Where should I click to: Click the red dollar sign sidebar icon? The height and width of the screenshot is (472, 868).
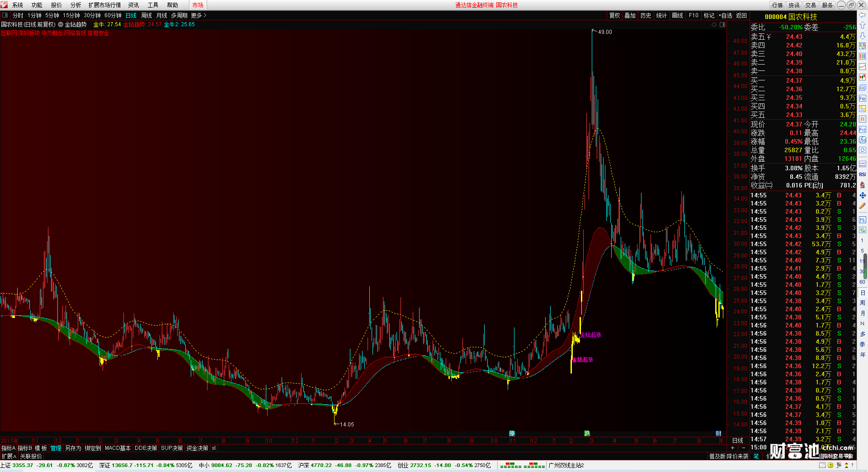point(862,185)
